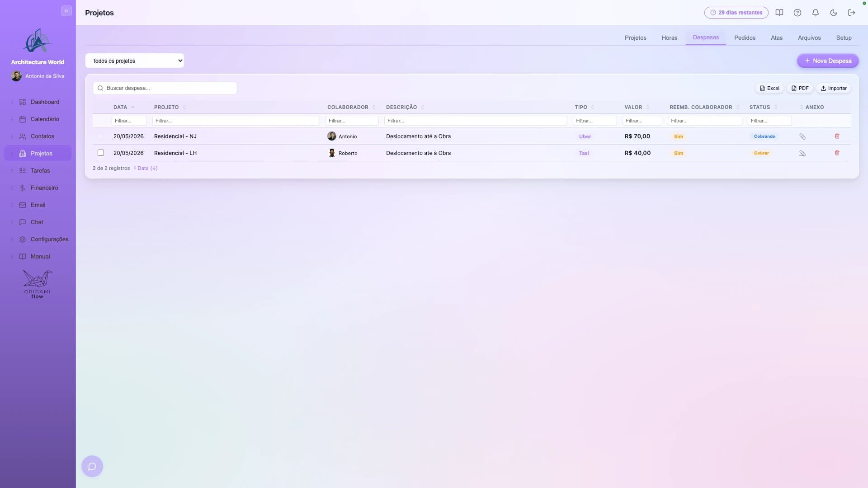The width and height of the screenshot is (868, 488).
Task: Open Tarefas in the sidebar
Action: tap(38, 171)
